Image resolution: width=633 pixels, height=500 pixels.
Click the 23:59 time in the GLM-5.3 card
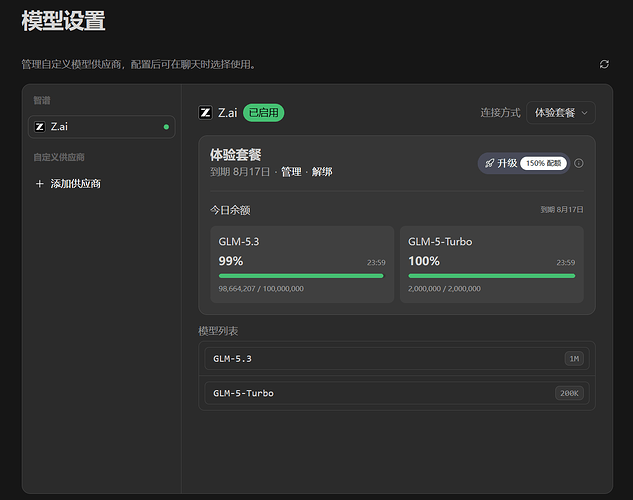click(376, 263)
